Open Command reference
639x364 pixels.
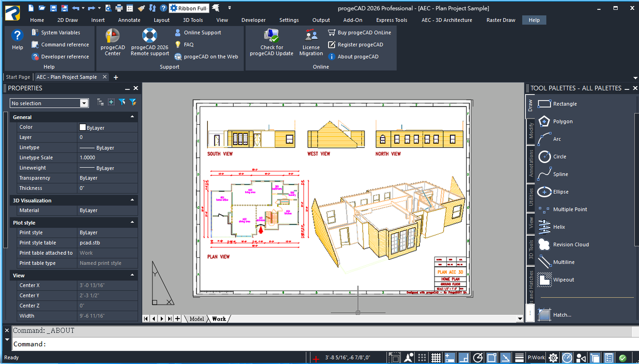click(60, 44)
